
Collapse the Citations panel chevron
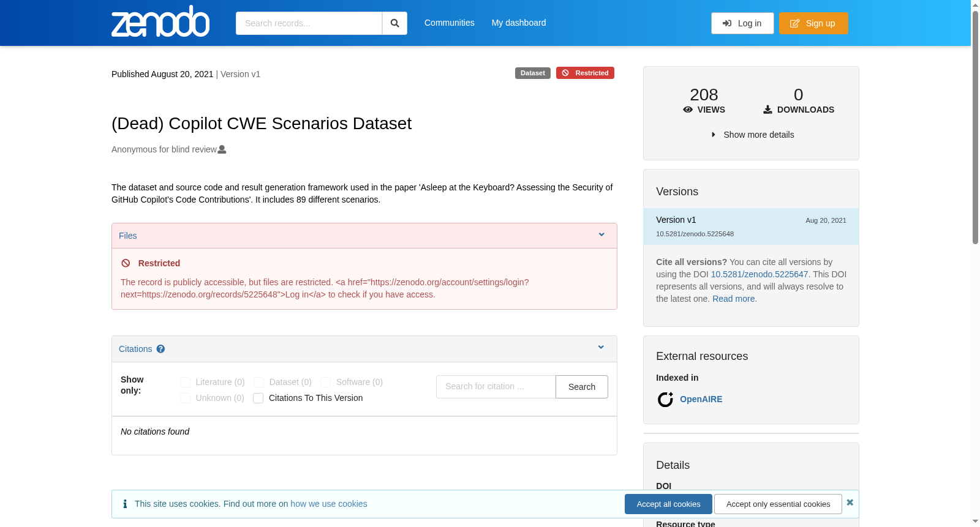[x=601, y=348]
